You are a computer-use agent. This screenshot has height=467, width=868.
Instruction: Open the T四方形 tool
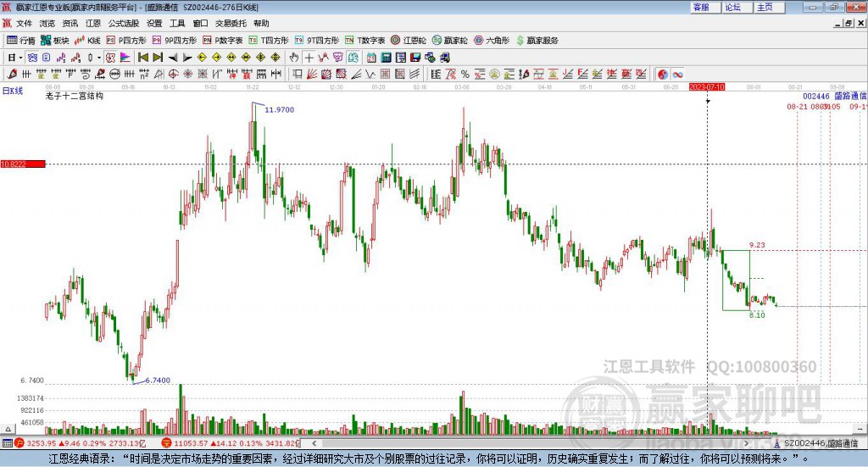click(x=269, y=41)
